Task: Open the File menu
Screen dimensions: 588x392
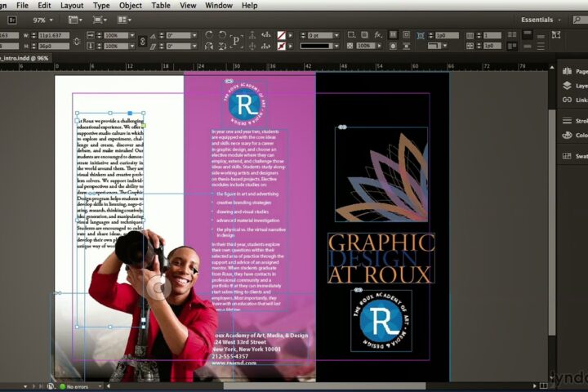Action: [22, 5]
